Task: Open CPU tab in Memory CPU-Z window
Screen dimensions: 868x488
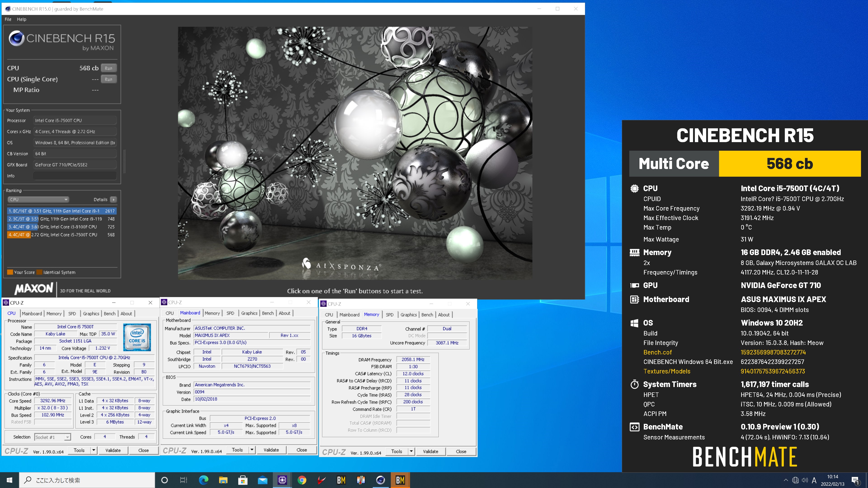Action: click(329, 314)
